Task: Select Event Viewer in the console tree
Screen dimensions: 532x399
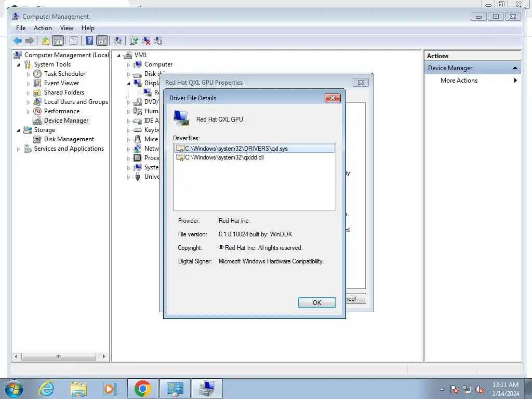Action: 61,83
